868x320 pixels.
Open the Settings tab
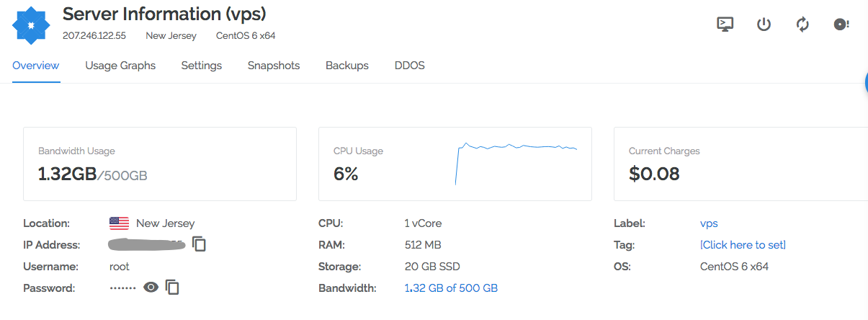point(202,66)
